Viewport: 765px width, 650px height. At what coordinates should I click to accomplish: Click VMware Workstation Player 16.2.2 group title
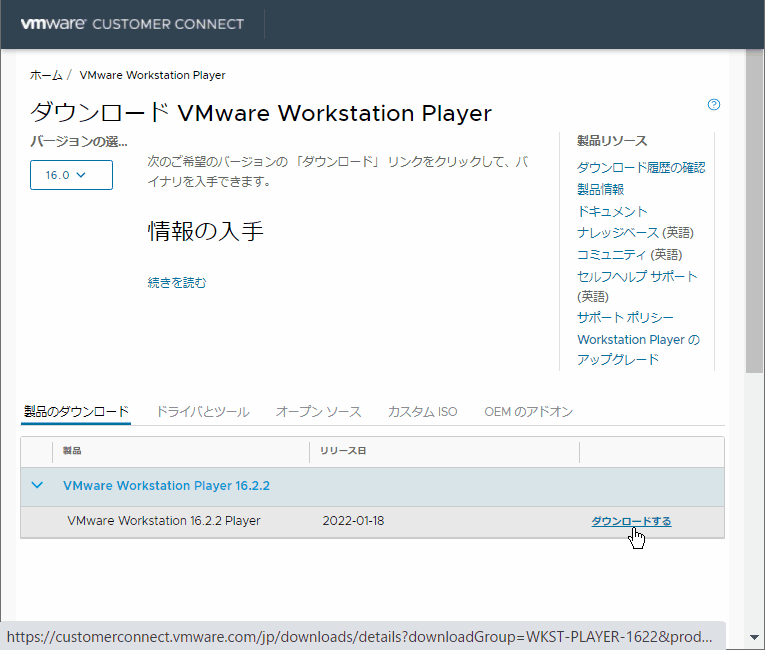coord(166,486)
